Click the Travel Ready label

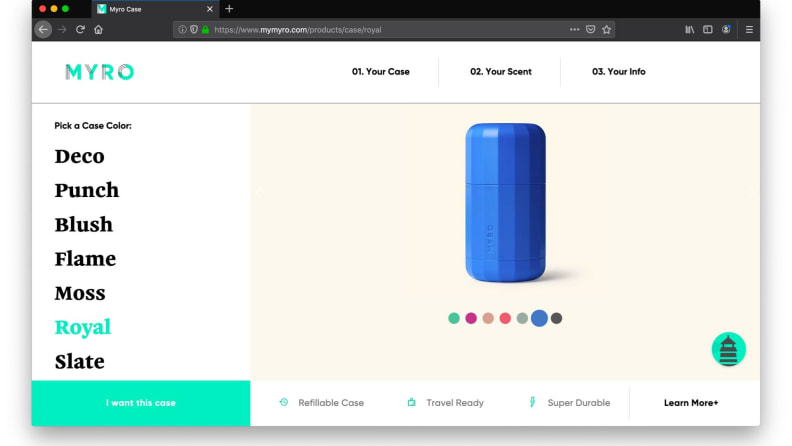pyautogui.click(x=455, y=403)
